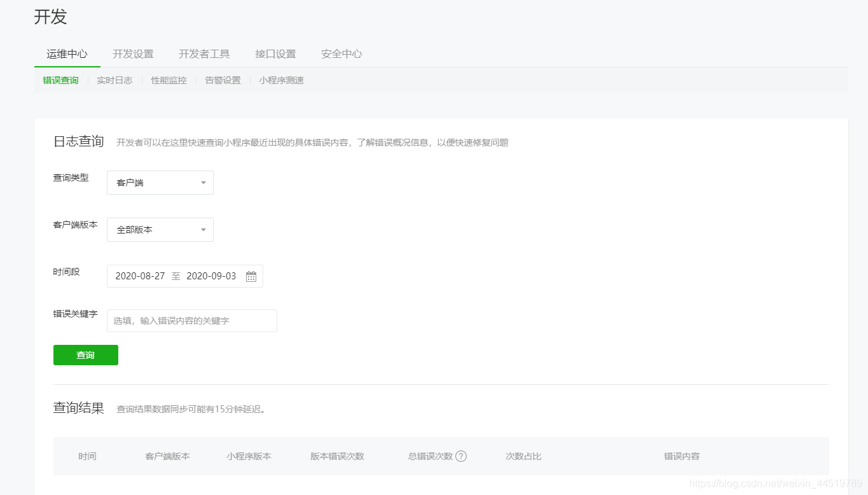This screenshot has height=495, width=868.
Task: Expand the 客户端版本 version dropdown
Action: (160, 230)
